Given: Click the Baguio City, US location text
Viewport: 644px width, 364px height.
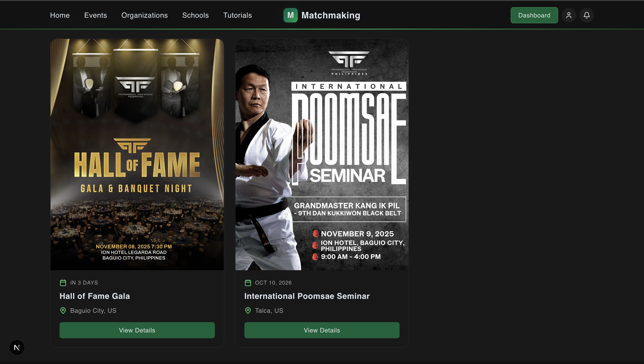Looking at the screenshot, I should coord(93,310).
